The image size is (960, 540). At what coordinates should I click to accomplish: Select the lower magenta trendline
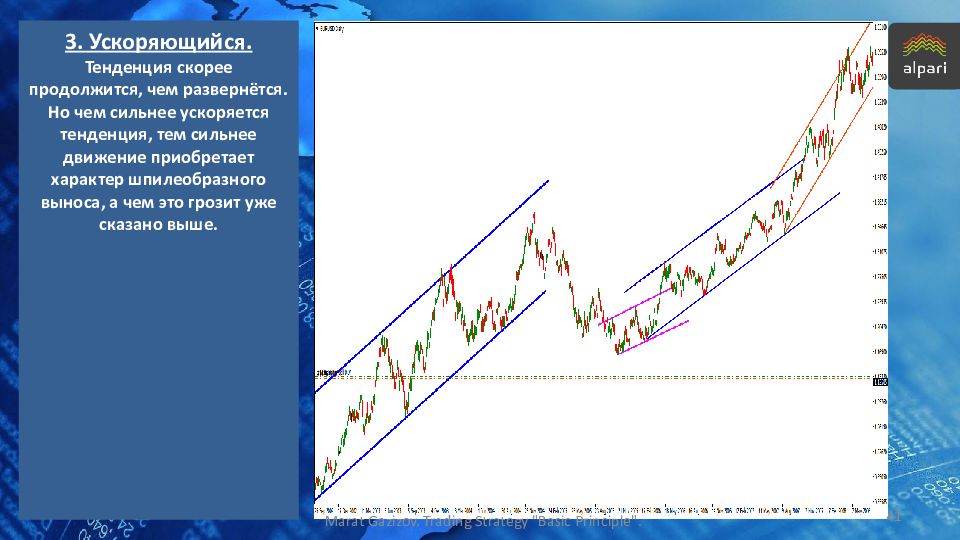click(655, 337)
